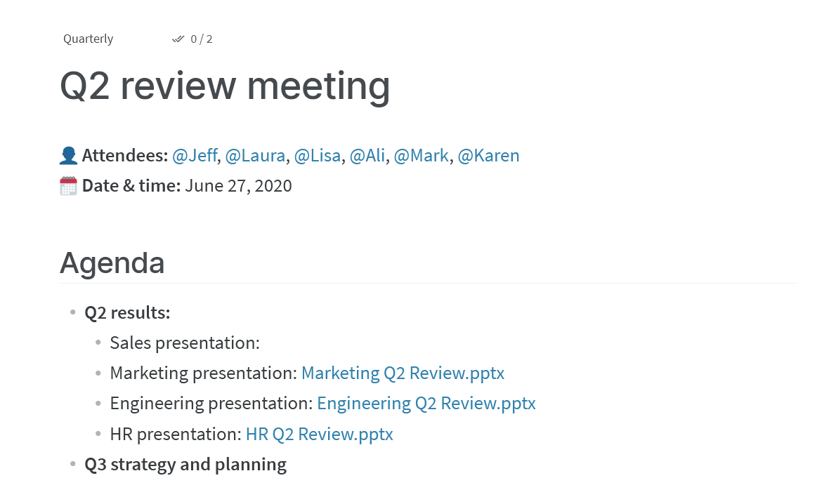Viewport: 836px width, 504px height.
Task: Click the Q2 review meeting title
Action: coord(225,85)
